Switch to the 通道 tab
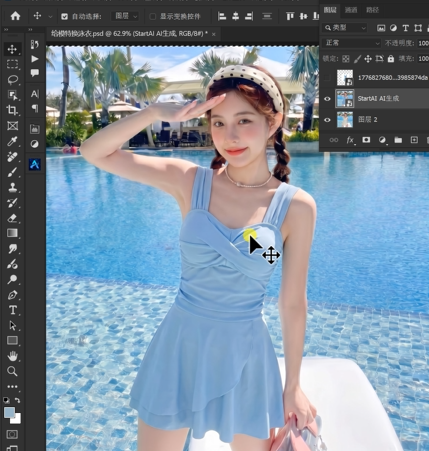Screen dimensions: 429x451 351,10
